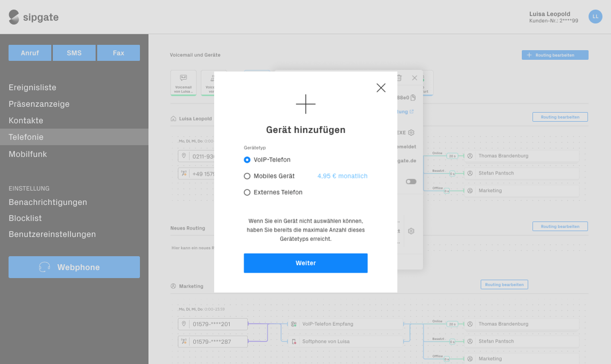The width and height of the screenshot is (611, 364).
Task: Click person icon of Thomas Brandenburg in Luisa's routing
Action: pos(470,156)
